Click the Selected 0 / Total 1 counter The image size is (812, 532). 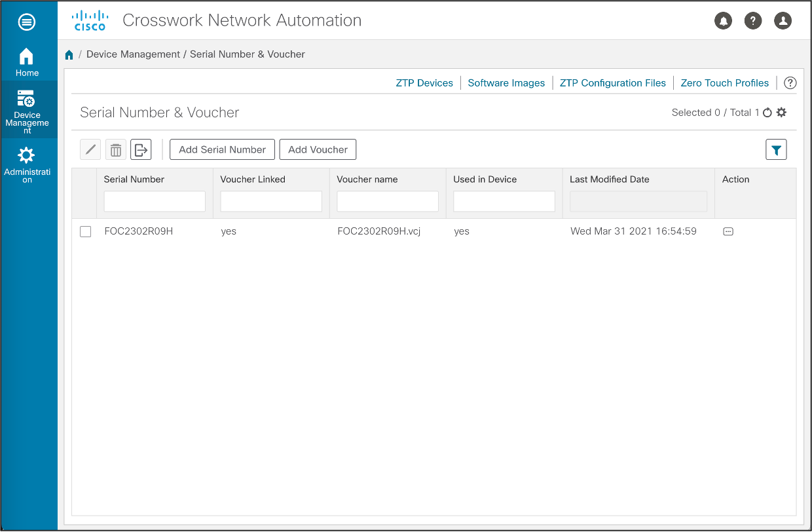(716, 113)
